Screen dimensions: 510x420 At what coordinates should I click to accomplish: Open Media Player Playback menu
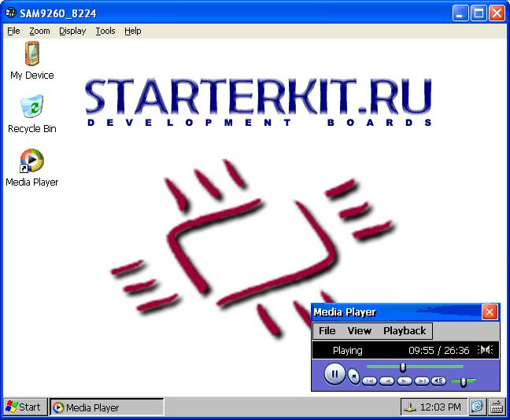point(405,330)
